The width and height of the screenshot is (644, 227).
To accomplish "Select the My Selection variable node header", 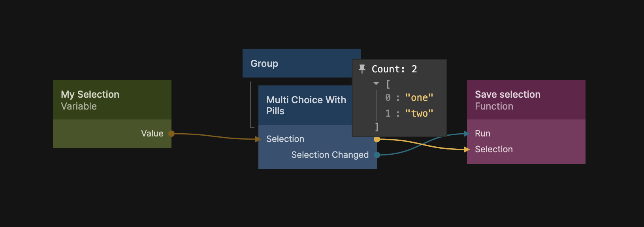I will pyautogui.click(x=112, y=100).
